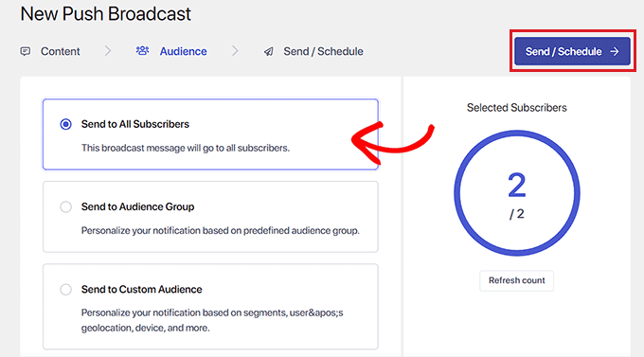Select the Send to Custom Audience radio button
This screenshot has height=357, width=644.
click(x=65, y=289)
